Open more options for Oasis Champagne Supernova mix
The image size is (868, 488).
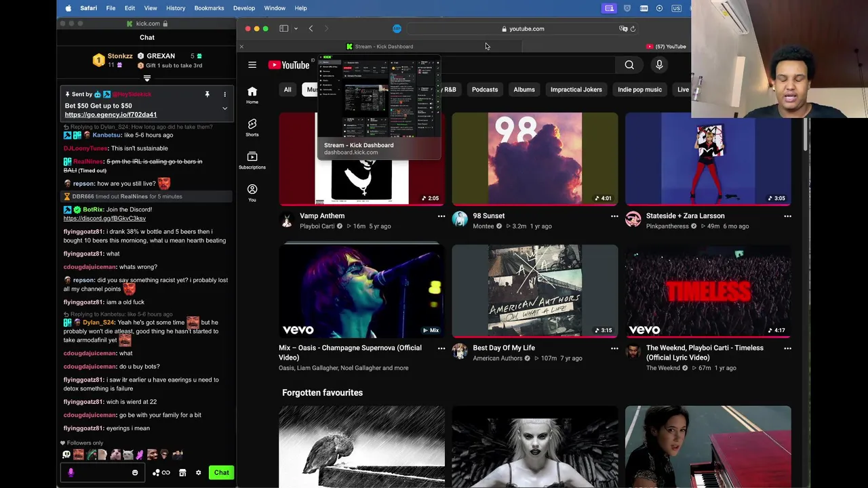pyautogui.click(x=441, y=348)
